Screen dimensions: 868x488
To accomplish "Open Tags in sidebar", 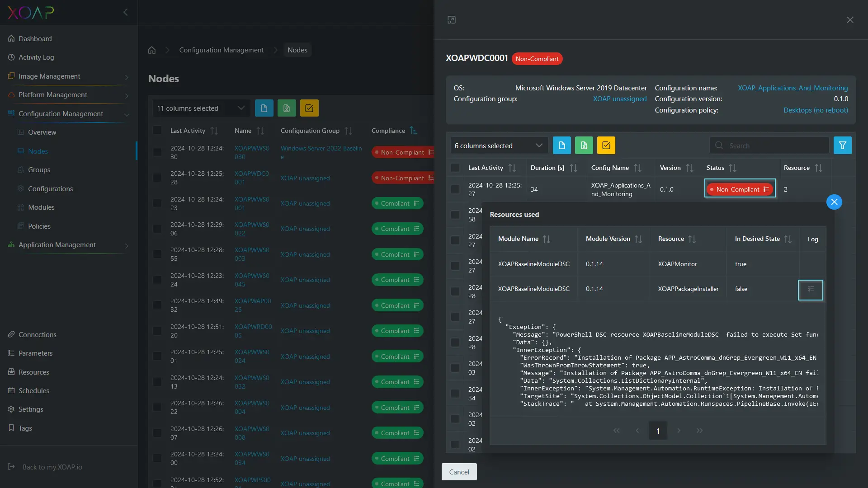I will [x=25, y=428].
